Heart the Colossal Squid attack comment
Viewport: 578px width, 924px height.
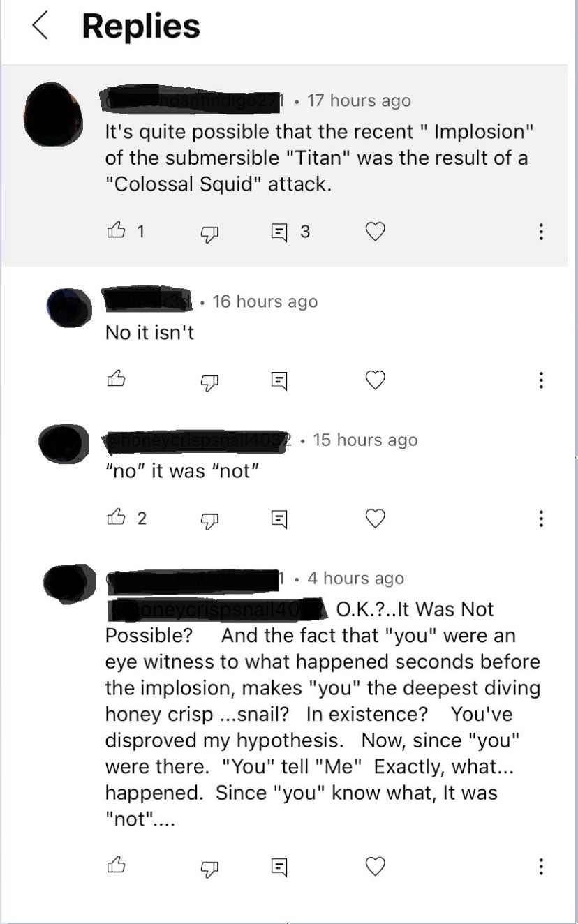click(x=376, y=232)
